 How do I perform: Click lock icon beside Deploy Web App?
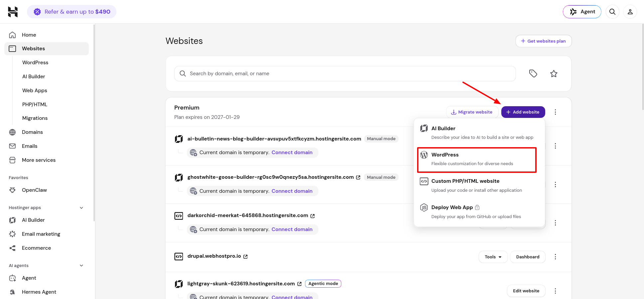click(477, 207)
